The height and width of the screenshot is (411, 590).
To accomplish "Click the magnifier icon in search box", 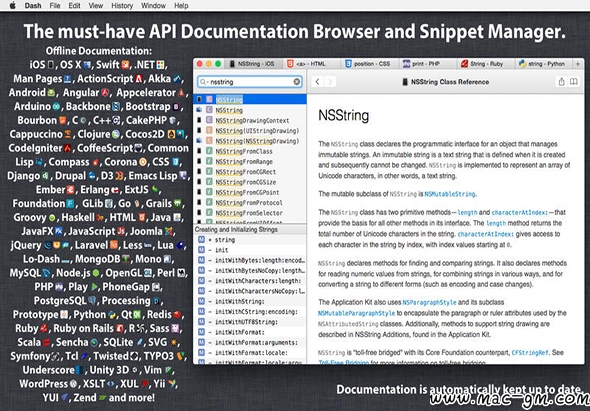I will (204, 82).
